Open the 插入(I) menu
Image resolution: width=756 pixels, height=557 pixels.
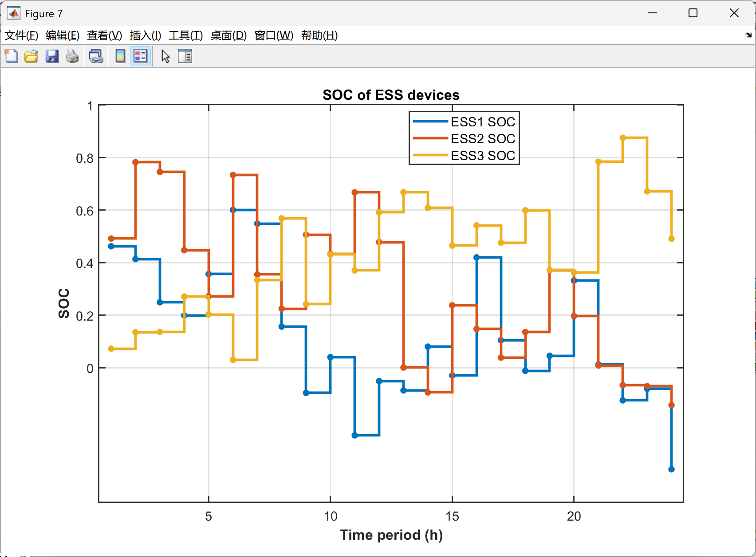pyautogui.click(x=145, y=35)
